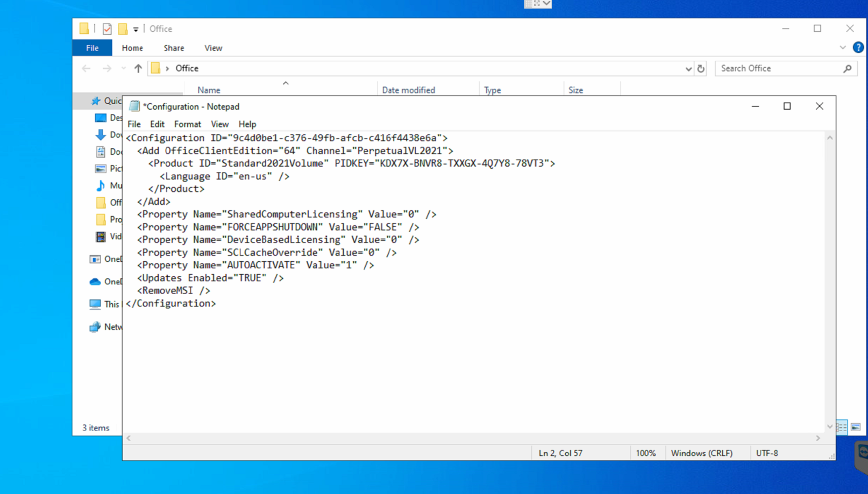868x494 pixels.
Task: Open the Notepad Help menu
Action: 247,124
